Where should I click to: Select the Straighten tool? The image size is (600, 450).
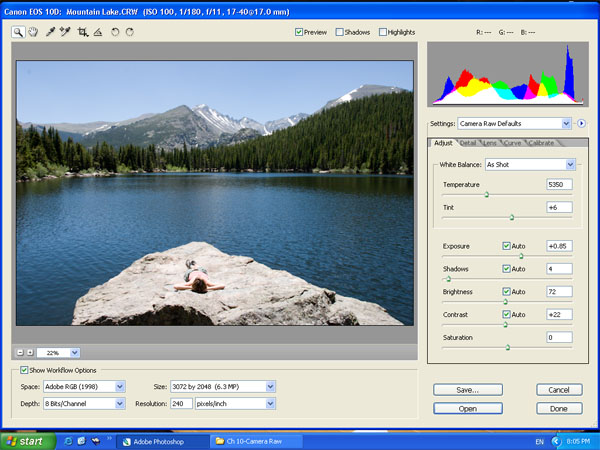pos(98,32)
